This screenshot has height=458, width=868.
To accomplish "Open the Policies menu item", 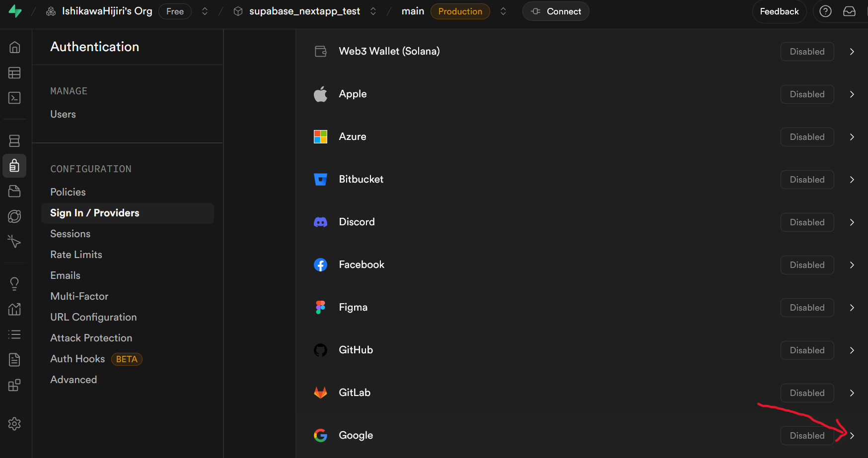I will [x=68, y=192].
